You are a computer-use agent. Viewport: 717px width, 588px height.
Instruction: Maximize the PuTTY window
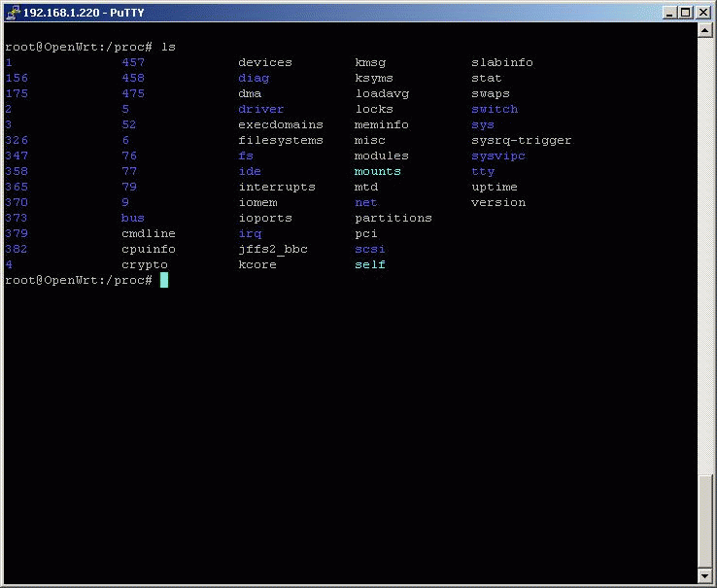tap(686, 13)
